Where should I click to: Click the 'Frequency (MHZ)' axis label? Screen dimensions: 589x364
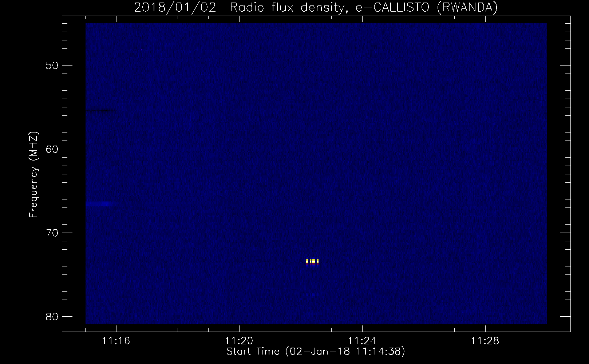click(x=33, y=174)
